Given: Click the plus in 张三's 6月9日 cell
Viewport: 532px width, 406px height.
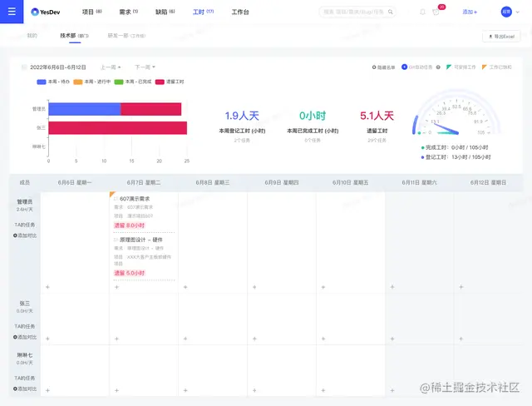Looking at the screenshot, I should tap(254, 339).
